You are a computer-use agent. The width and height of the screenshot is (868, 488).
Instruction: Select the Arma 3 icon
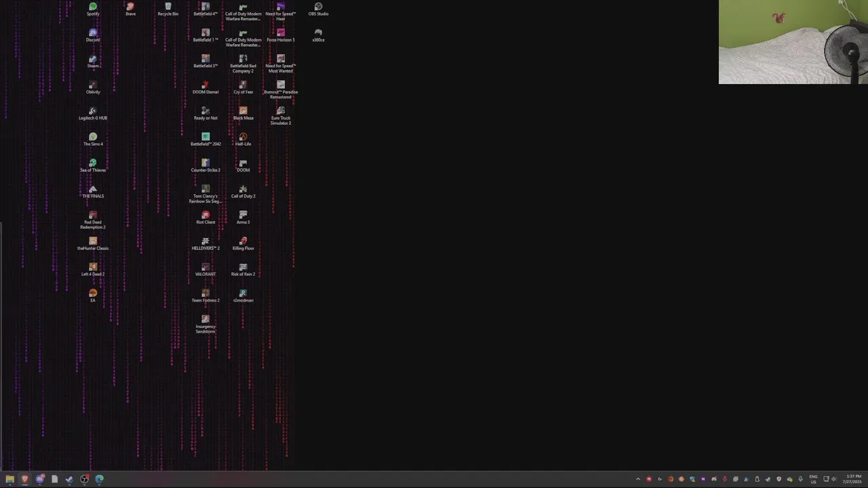[x=243, y=218]
